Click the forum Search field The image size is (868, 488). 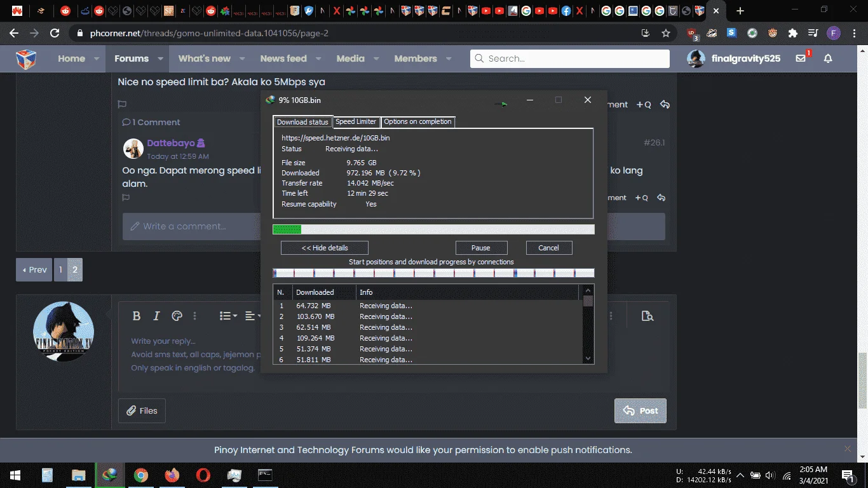tap(570, 58)
